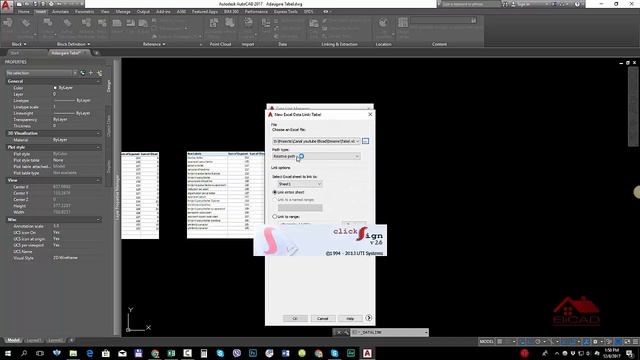Click the Material ByLayer value
This screenshot has width=640, height=360.
tap(60, 140)
